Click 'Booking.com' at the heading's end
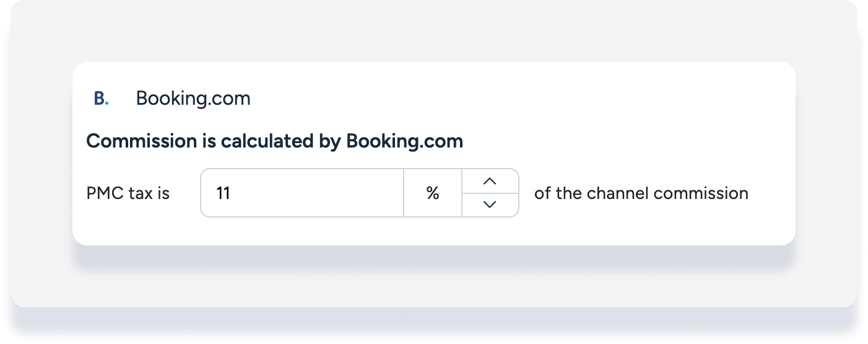Image resolution: width=868 pixels, height=344 pixels. [404, 141]
